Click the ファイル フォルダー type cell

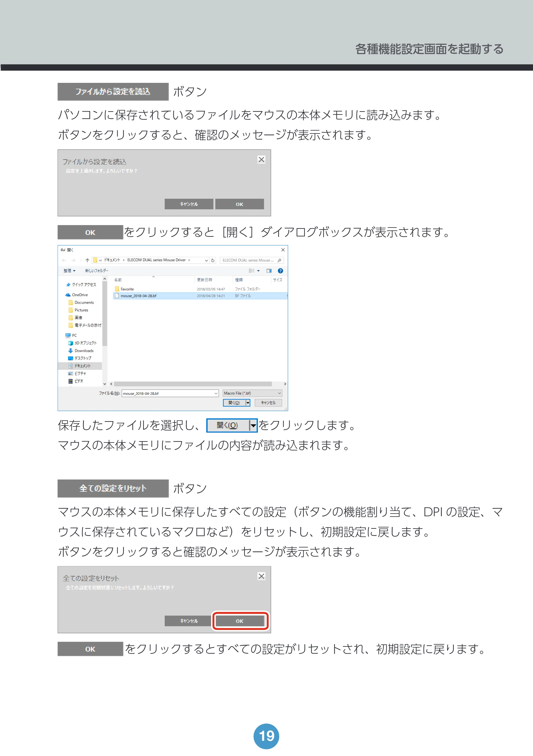[x=247, y=289]
